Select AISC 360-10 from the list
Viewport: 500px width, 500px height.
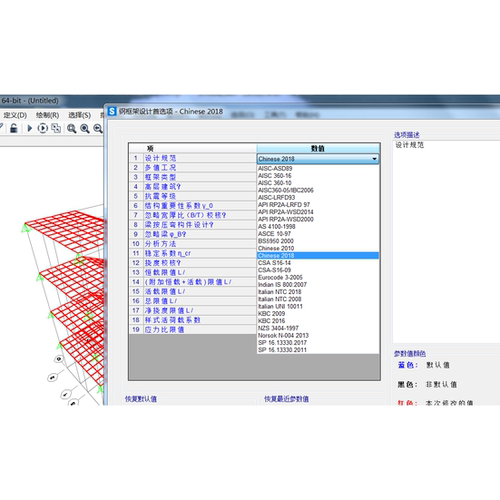click(318, 183)
